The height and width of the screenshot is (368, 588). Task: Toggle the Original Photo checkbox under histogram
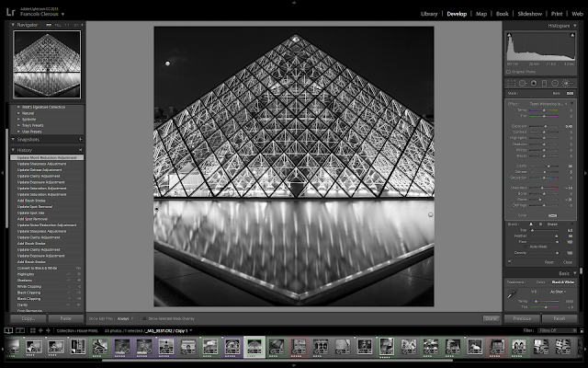508,72
